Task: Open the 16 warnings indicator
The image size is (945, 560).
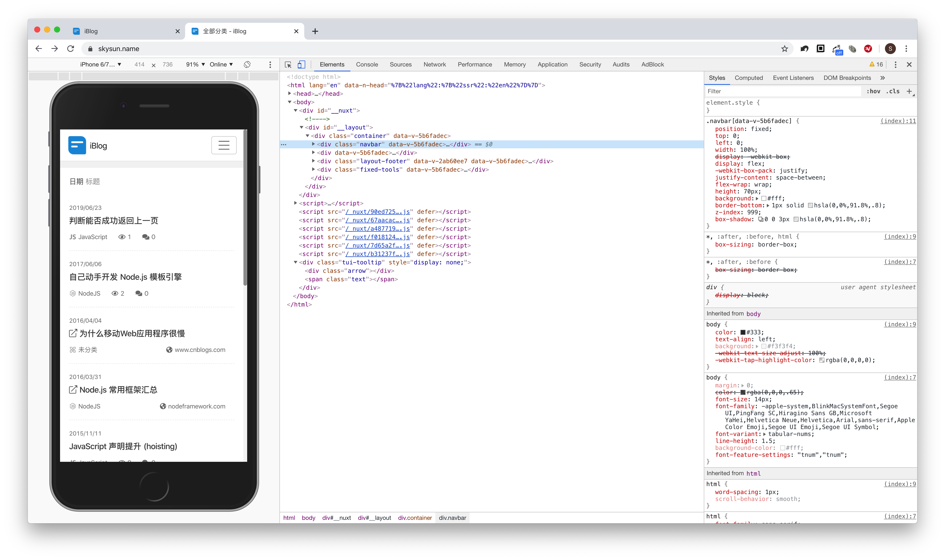Action: pyautogui.click(x=876, y=64)
